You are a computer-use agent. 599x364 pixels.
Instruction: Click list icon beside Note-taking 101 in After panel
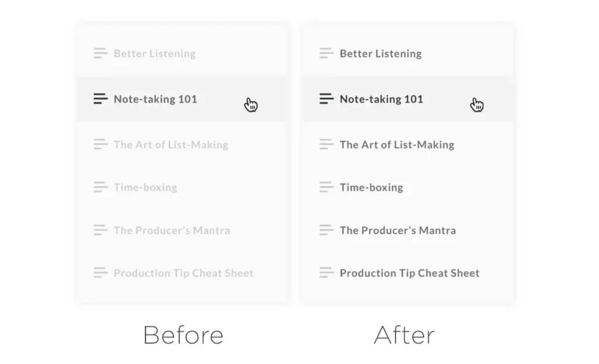326,99
